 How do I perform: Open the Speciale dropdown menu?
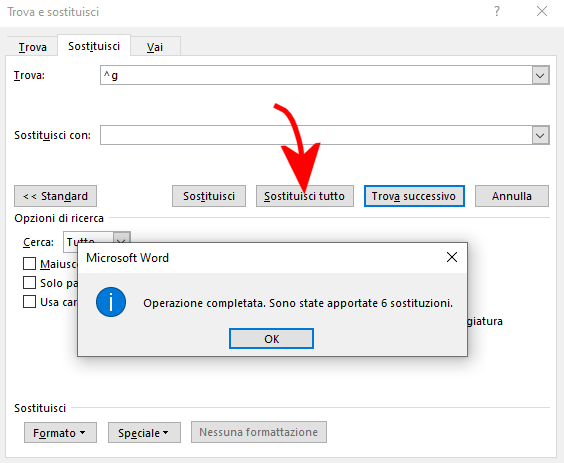[x=144, y=432]
